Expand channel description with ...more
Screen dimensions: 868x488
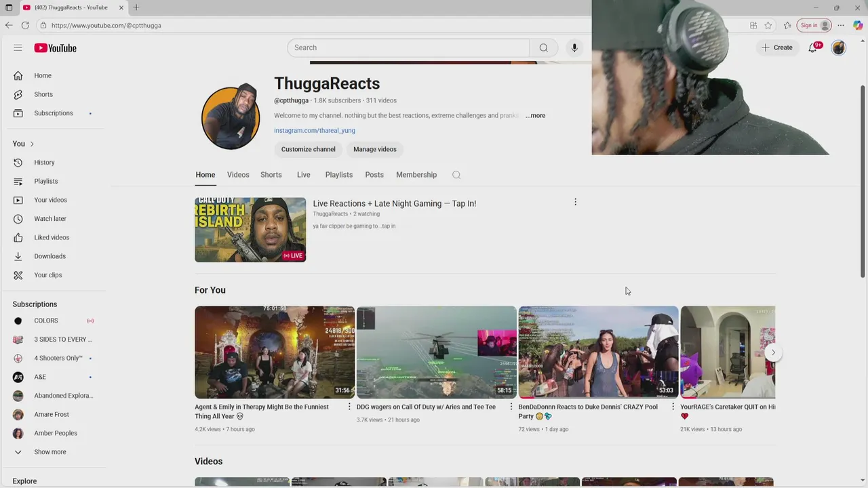click(x=535, y=115)
